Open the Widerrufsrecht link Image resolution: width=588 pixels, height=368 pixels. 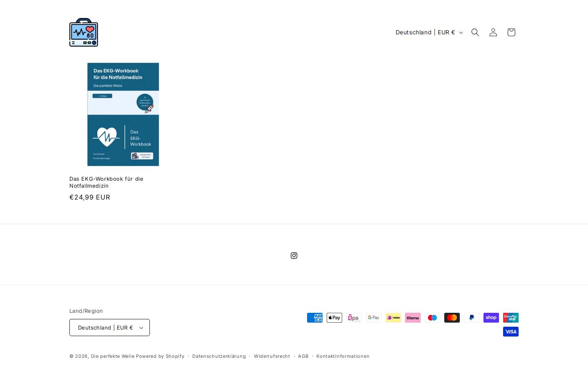(272, 356)
